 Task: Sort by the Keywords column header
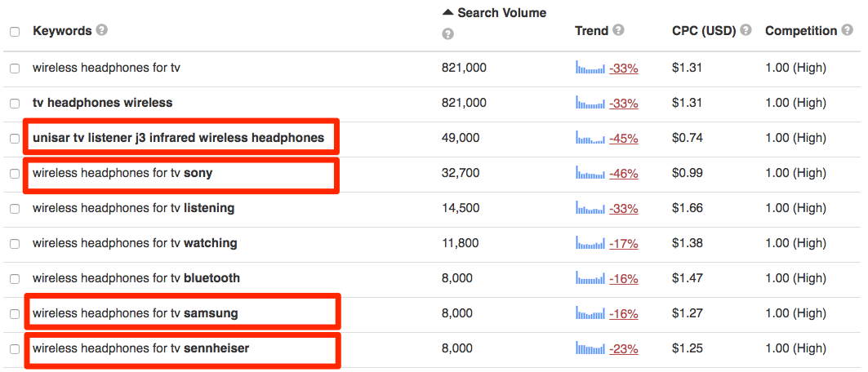[62, 31]
